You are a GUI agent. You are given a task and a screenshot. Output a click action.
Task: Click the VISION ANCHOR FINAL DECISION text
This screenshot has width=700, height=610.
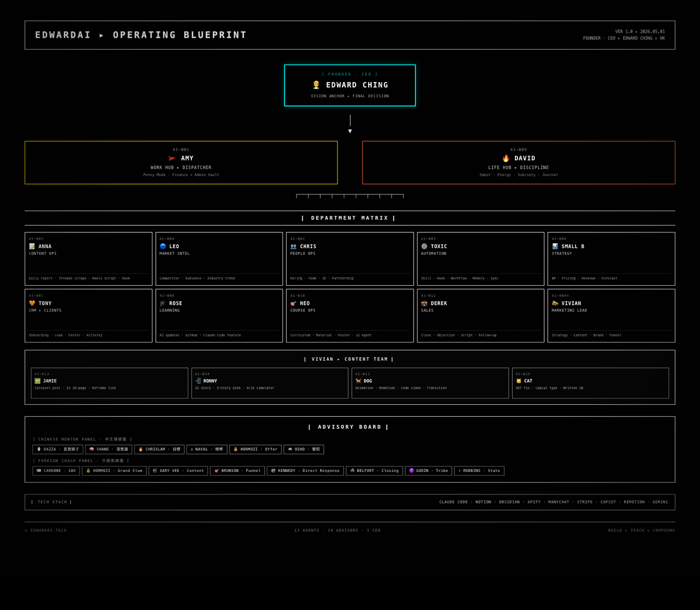[x=349, y=96]
